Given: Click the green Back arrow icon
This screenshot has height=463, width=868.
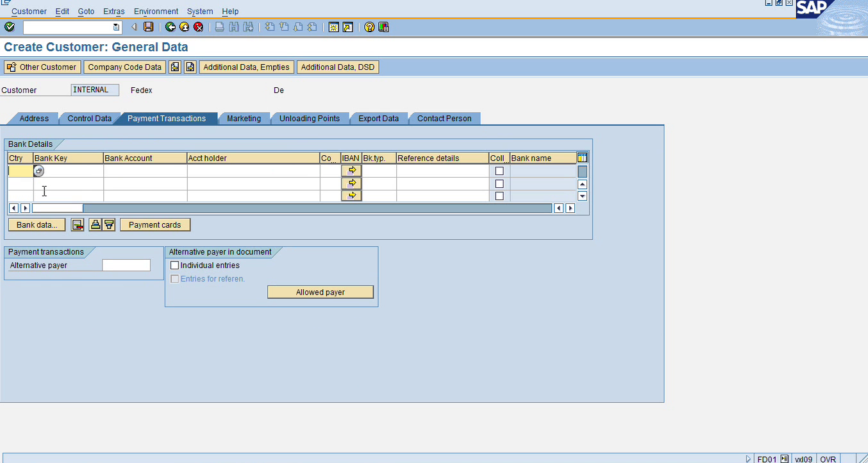Looking at the screenshot, I should 171,27.
